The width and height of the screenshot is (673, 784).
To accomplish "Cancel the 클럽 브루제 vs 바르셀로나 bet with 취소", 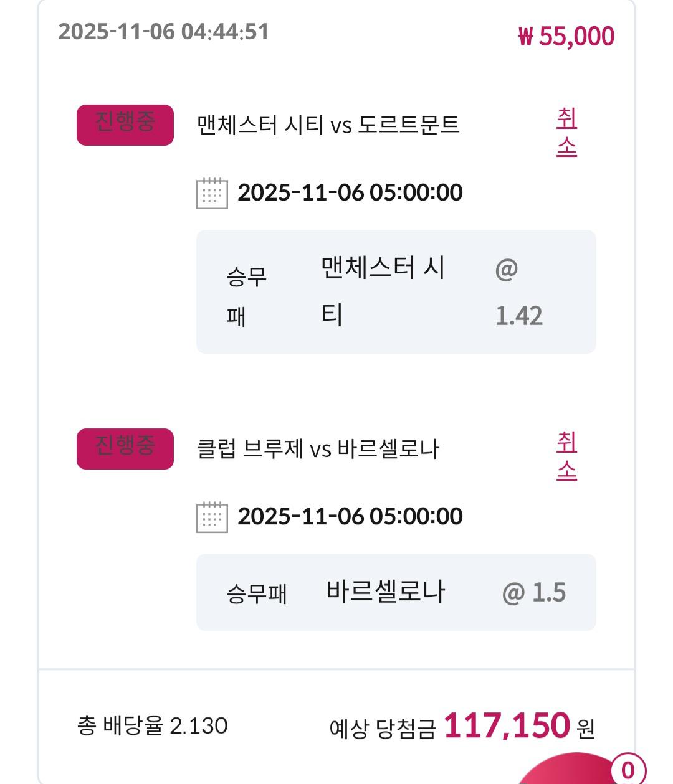I will click(566, 456).
